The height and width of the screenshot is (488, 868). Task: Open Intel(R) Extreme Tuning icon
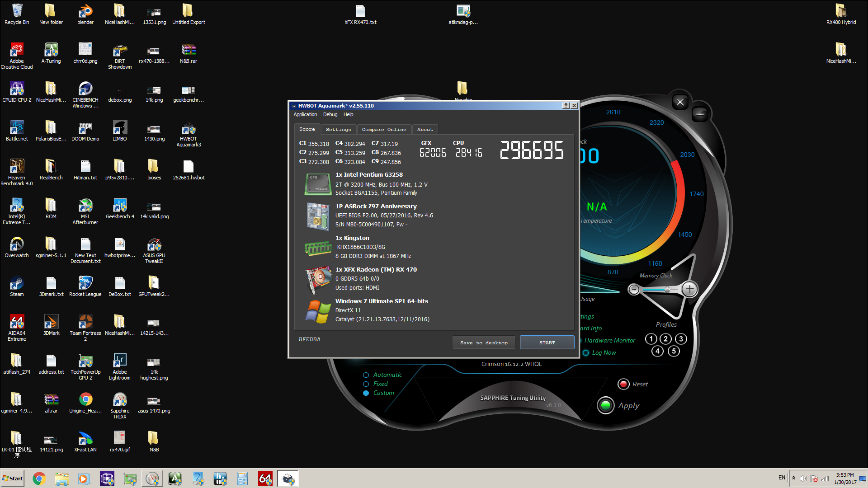[17, 211]
